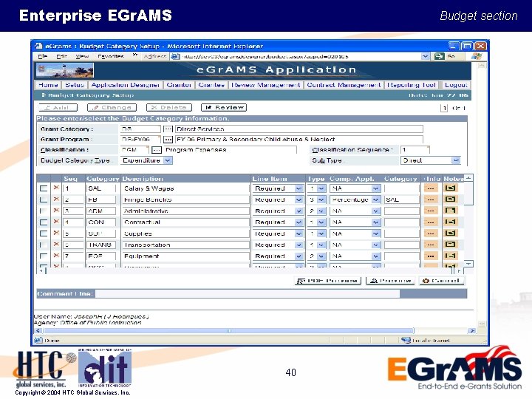
Task: Open Notes icon for Administrative row
Action: pyautogui.click(x=450, y=211)
